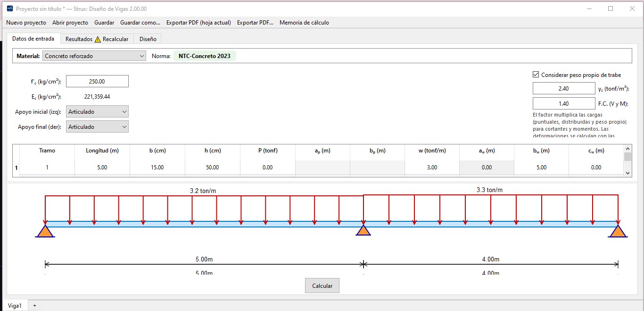Image resolution: width=644 pixels, height=311 pixels.
Task: Click the w (tonf/m) cell showing 3.00
Action: click(432, 168)
